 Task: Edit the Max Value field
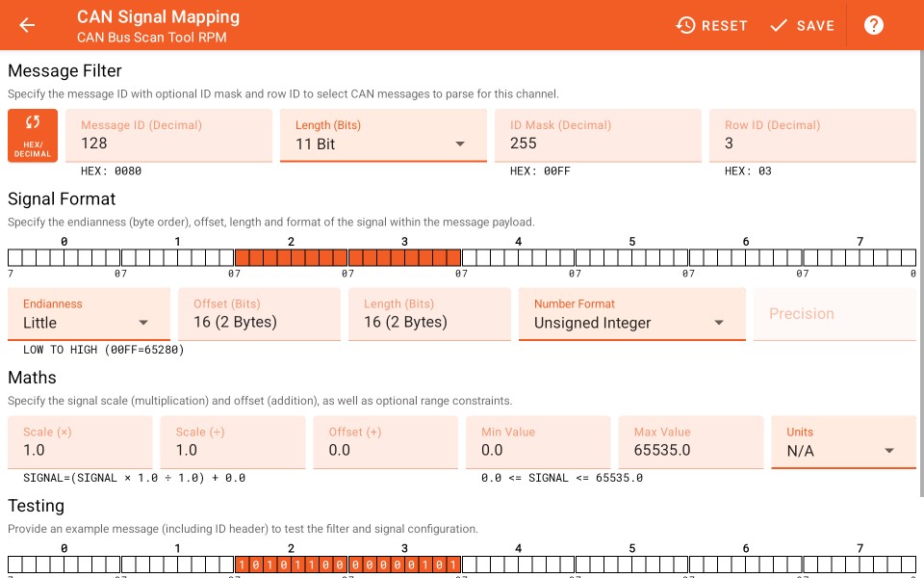pos(691,442)
